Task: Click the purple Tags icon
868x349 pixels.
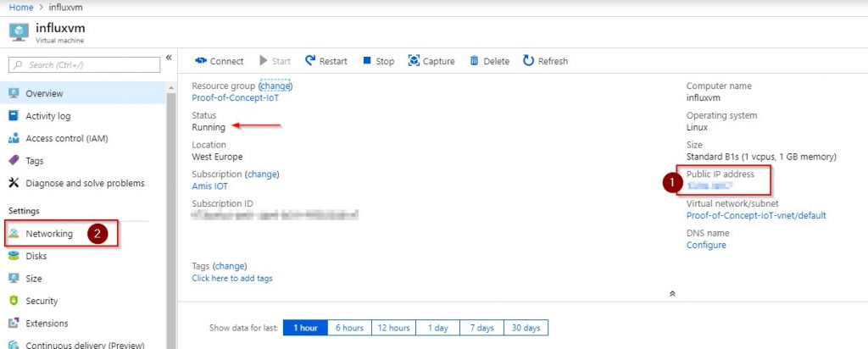Action: pos(14,160)
